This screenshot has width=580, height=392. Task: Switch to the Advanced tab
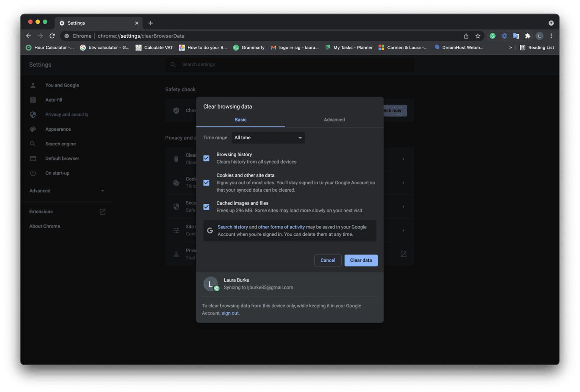[334, 119]
